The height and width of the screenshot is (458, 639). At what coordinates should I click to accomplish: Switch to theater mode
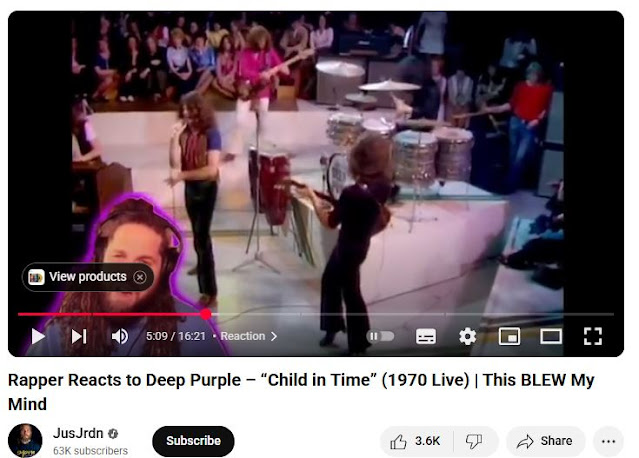pos(551,337)
